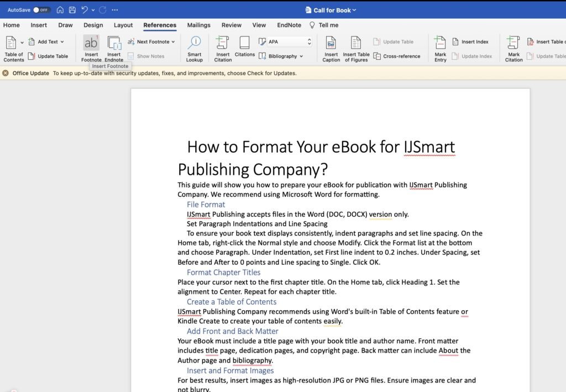Click the Update Index button
Screen dimensions: 566x392
(472, 56)
